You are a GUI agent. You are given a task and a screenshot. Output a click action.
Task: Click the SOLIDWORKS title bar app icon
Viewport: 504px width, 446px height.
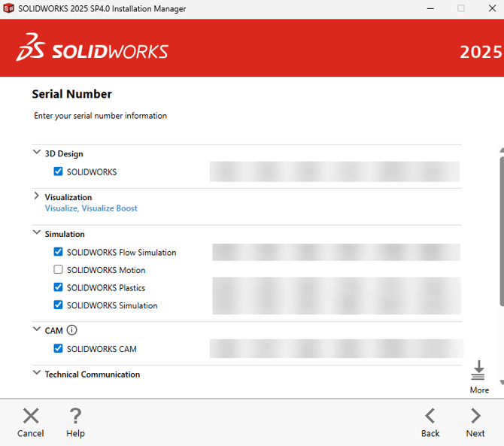(9, 8)
